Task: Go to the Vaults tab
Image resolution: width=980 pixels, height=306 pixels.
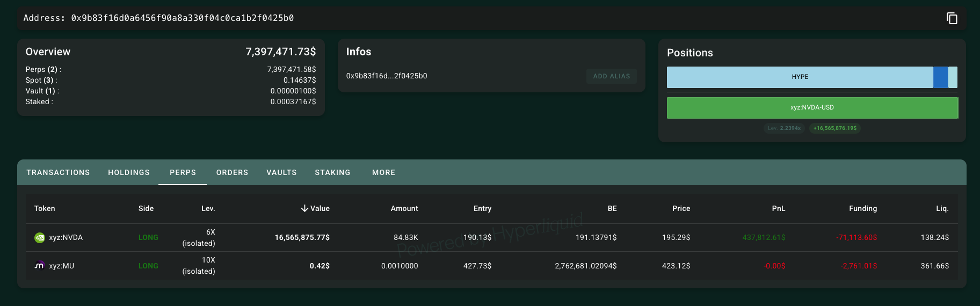Action: (x=281, y=172)
